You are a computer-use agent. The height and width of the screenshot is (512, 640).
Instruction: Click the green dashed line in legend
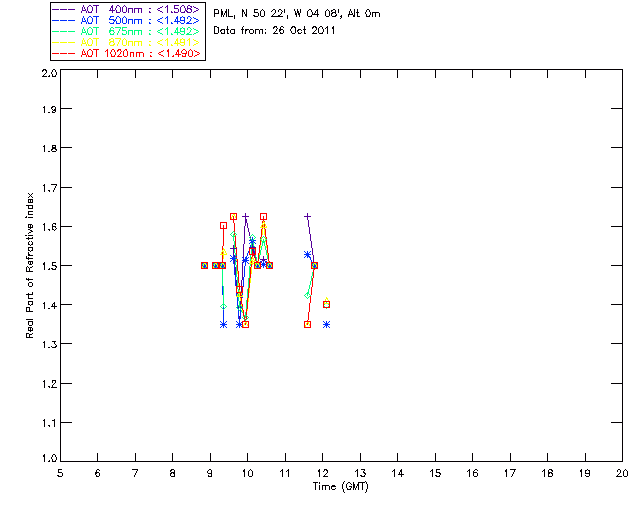coord(64,31)
